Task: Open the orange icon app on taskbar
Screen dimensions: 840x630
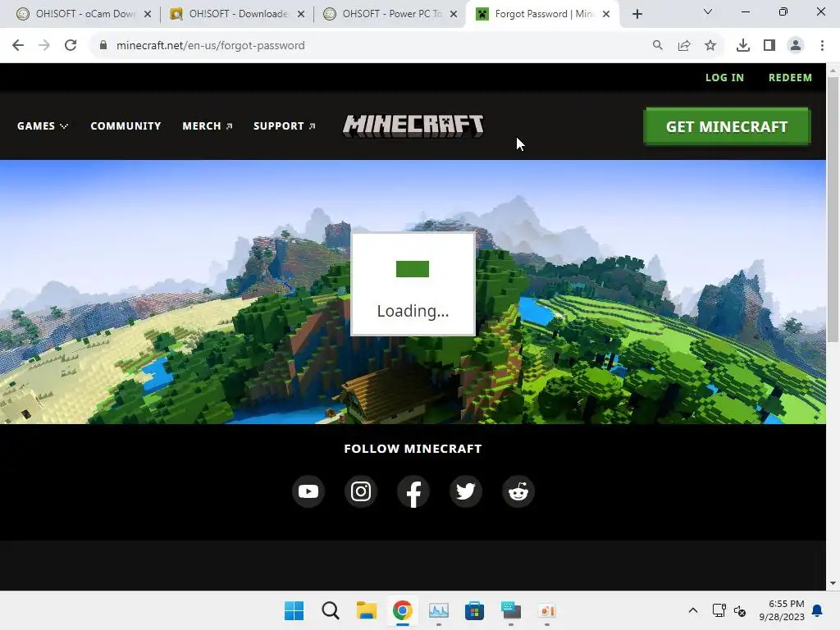Action: 547,610
